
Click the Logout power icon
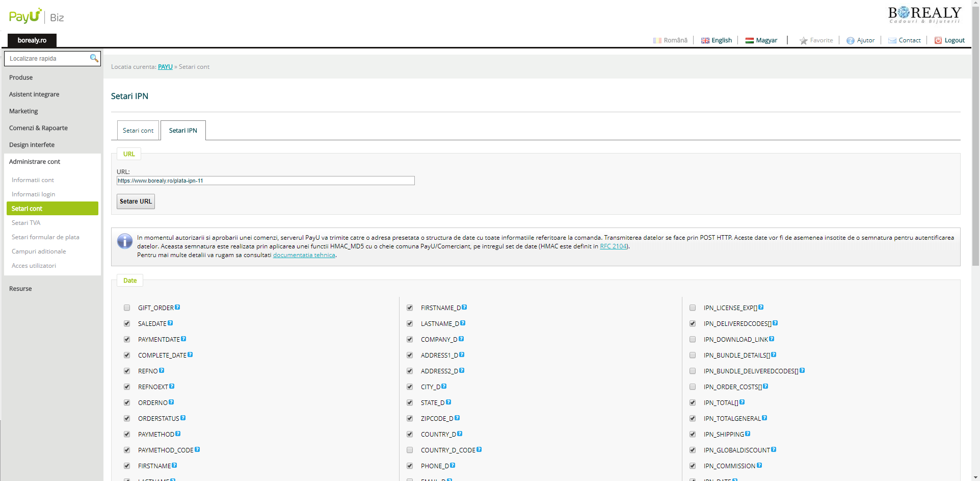[x=938, y=40]
